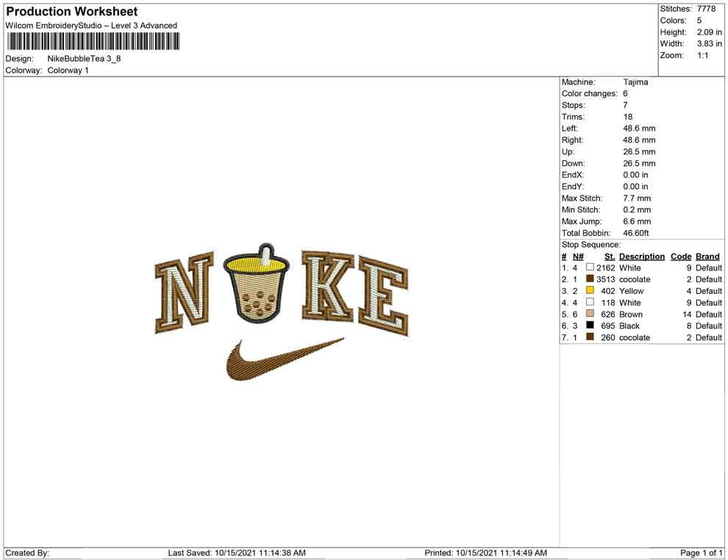Screen dimensions: 728x560
Task: Click the white swatch for 2162 White
Action: pyautogui.click(x=590, y=268)
